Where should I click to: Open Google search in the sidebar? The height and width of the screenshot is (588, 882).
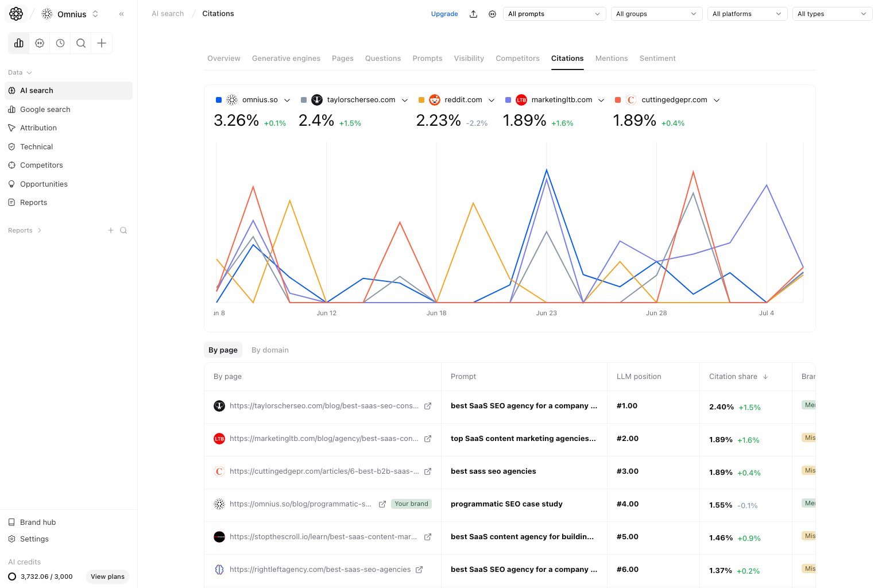pos(68,110)
